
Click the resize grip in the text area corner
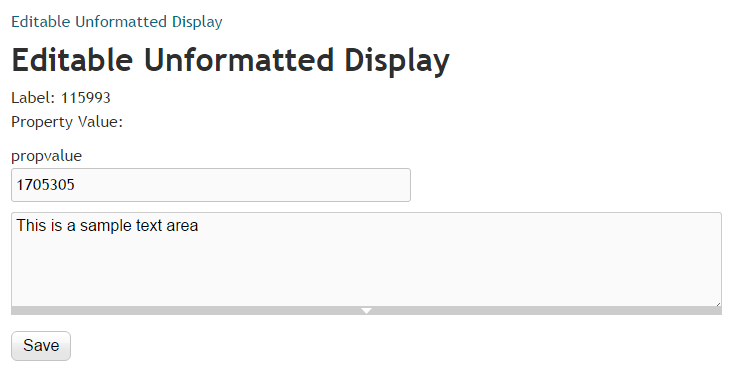718,303
